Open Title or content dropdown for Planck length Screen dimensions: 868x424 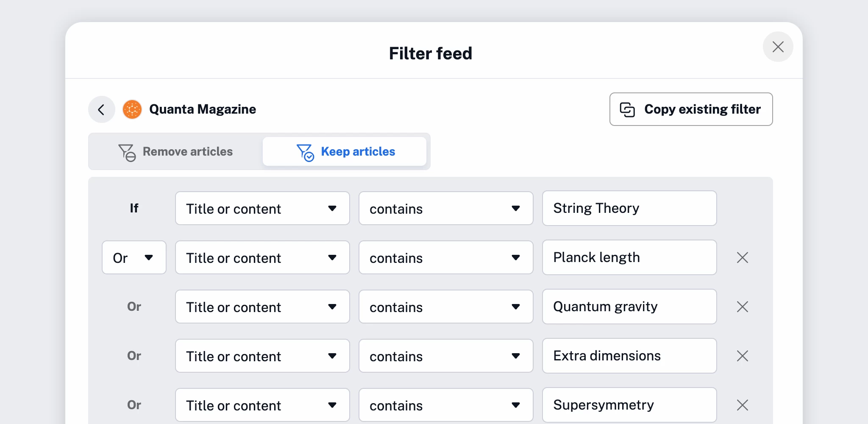[262, 257]
